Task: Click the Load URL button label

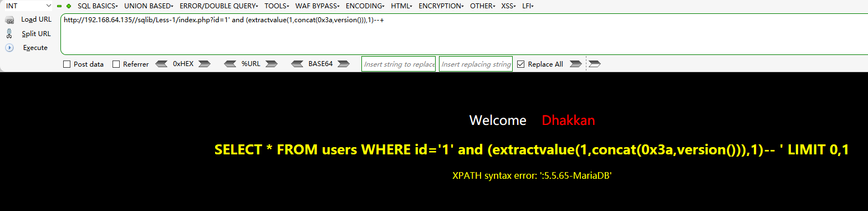Action: click(x=36, y=19)
